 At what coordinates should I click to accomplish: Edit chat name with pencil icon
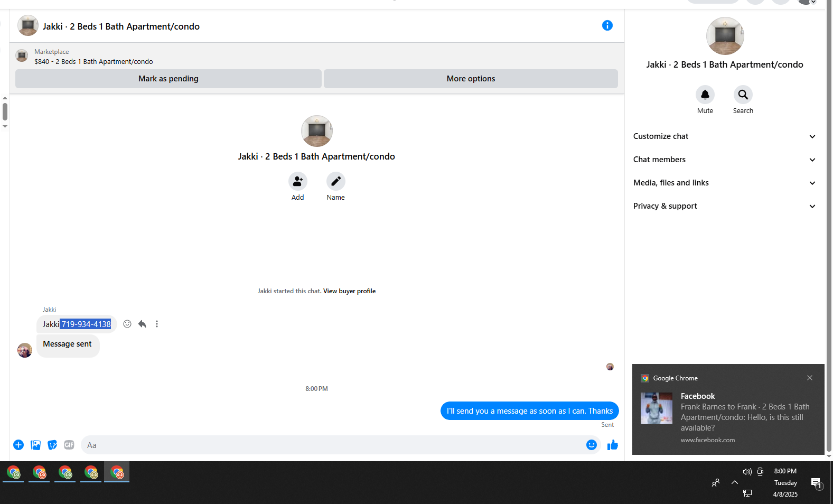pos(335,181)
